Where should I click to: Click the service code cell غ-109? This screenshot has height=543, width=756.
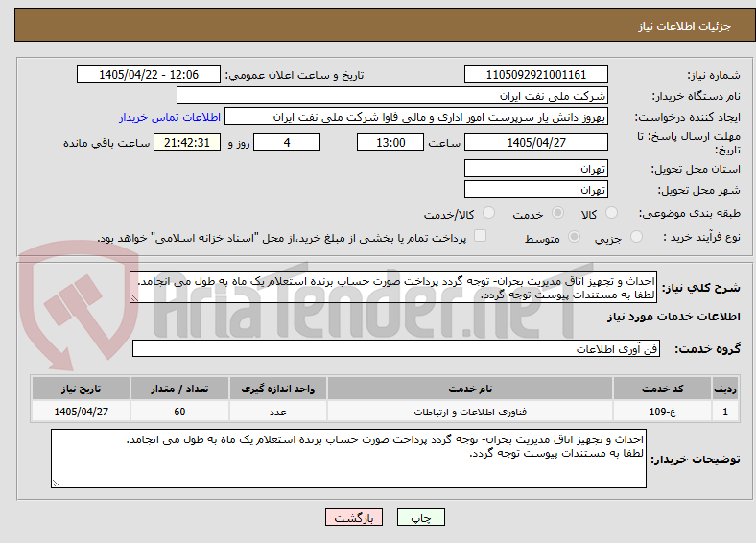coord(663,412)
